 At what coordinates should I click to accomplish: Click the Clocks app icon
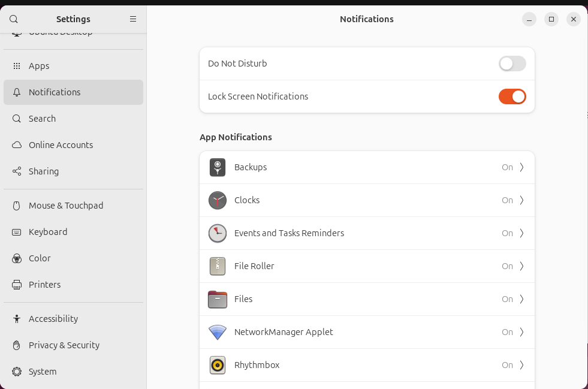[218, 200]
